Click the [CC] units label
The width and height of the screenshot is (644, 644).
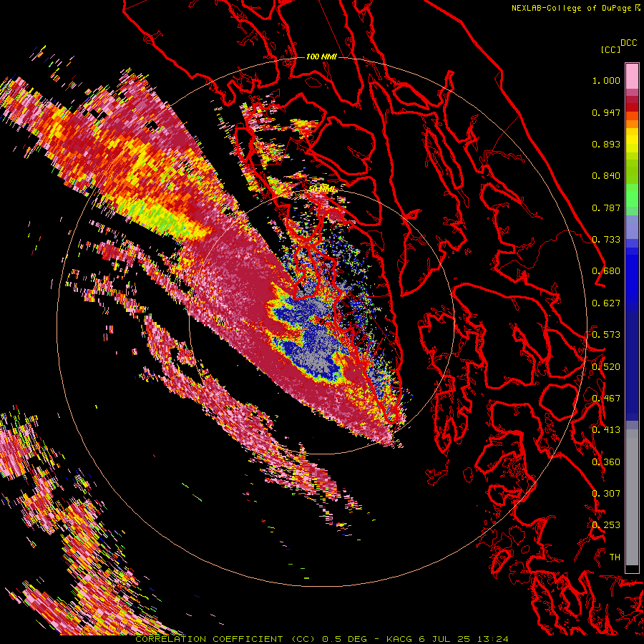[x=610, y=49]
